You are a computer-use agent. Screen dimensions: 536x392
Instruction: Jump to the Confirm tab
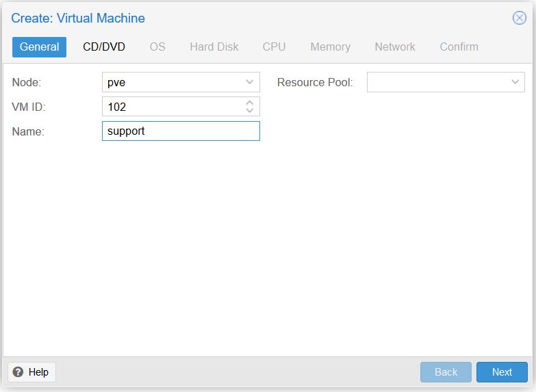pyautogui.click(x=459, y=47)
